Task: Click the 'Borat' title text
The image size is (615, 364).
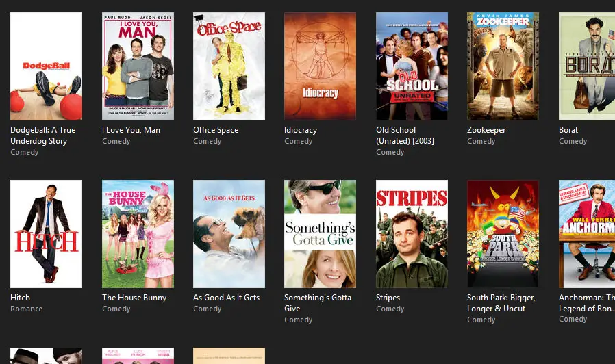Action: coord(568,130)
